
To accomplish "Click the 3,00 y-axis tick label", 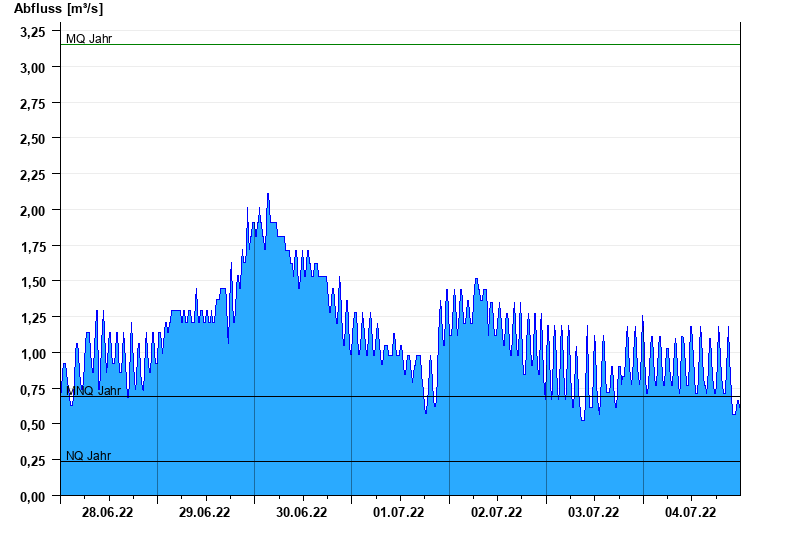I will tap(33, 68).
